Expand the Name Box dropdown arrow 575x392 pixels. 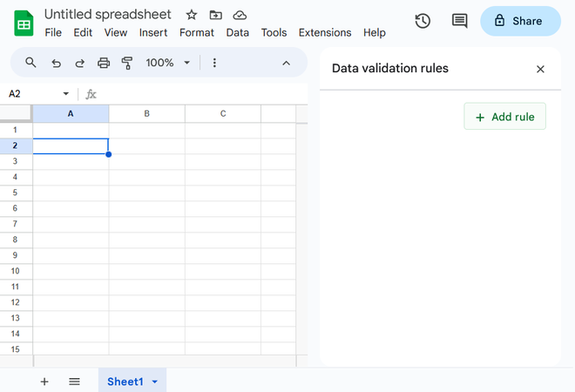click(65, 94)
